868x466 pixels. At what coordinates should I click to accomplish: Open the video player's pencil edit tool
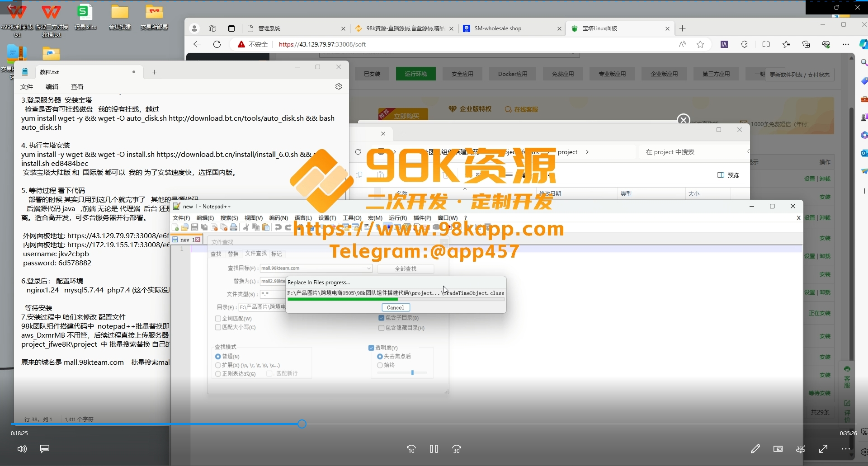(x=755, y=449)
